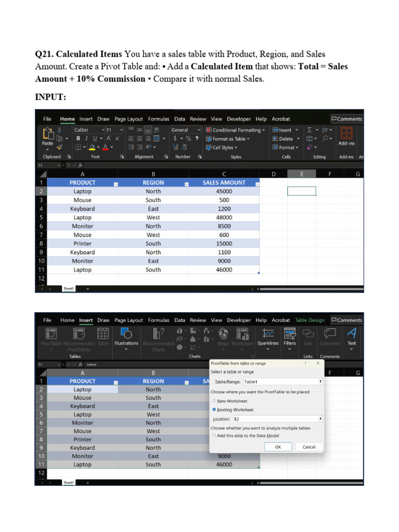Select the Italic formatting icon
Viewport: 399px width, 532px height.
pos(86,138)
